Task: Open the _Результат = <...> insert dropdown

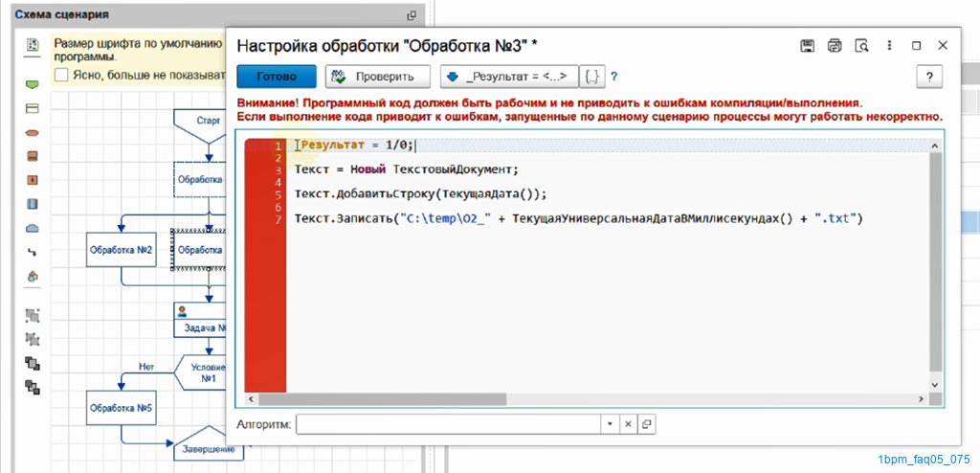Action: tap(509, 77)
